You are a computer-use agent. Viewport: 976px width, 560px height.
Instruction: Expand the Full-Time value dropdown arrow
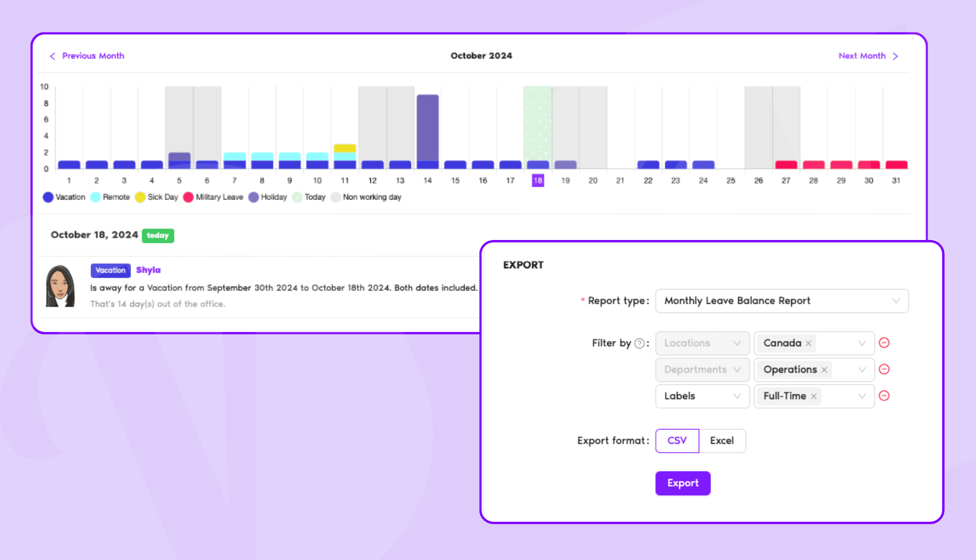[x=862, y=396]
